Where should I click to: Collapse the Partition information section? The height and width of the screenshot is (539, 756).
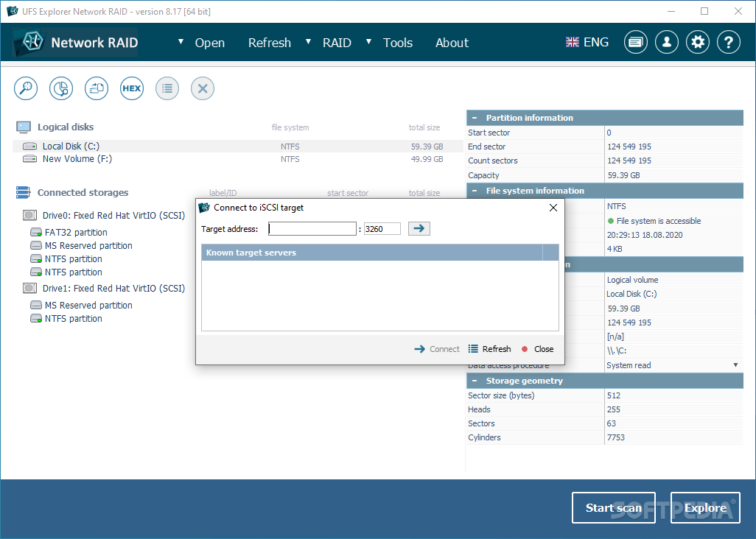coord(475,118)
